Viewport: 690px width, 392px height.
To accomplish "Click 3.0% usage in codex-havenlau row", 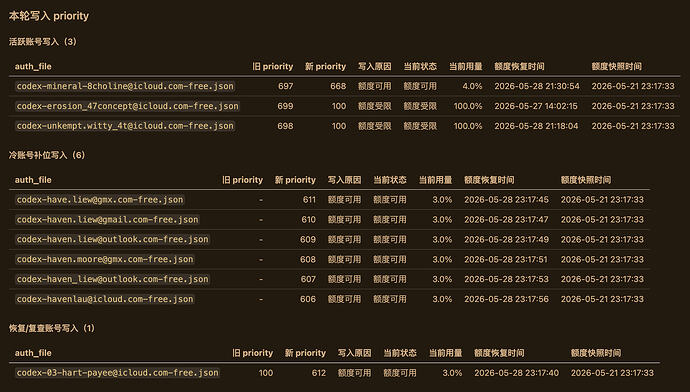I will pyautogui.click(x=442, y=299).
